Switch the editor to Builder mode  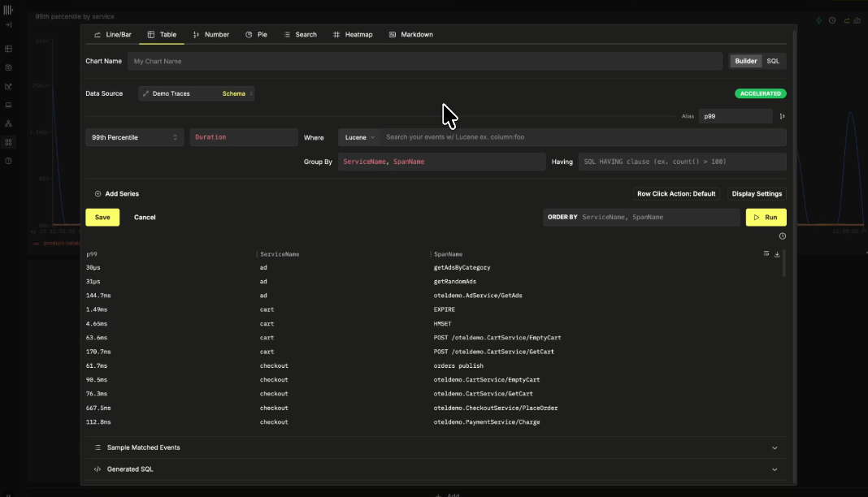tap(745, 62)
